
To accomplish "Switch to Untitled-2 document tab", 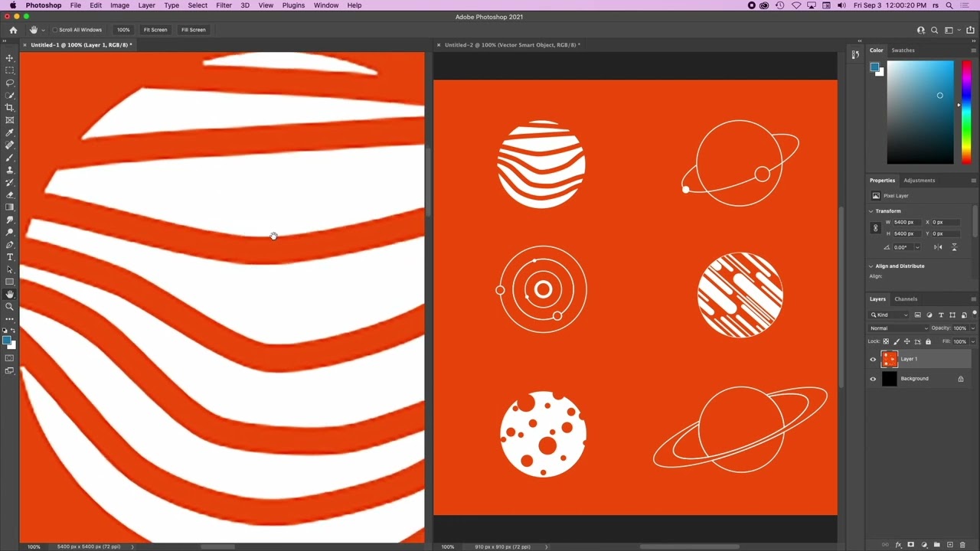I will (512, 45).
